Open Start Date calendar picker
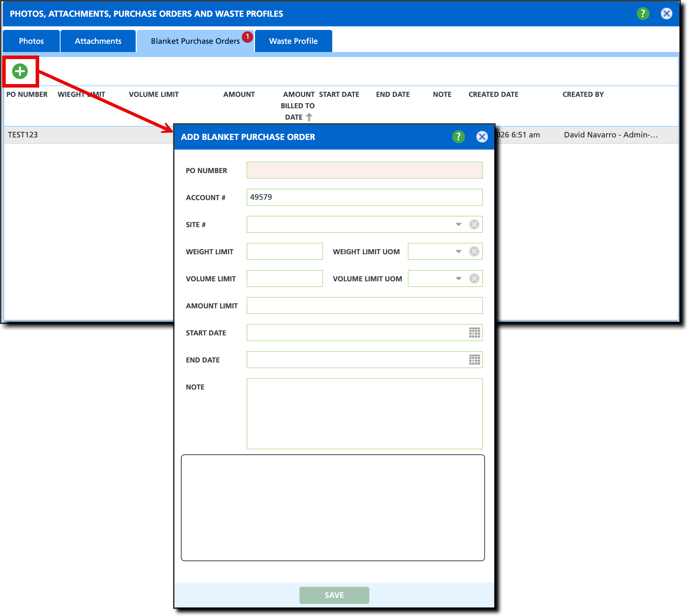Screen dimensions: 688x616 click(474, 333)
